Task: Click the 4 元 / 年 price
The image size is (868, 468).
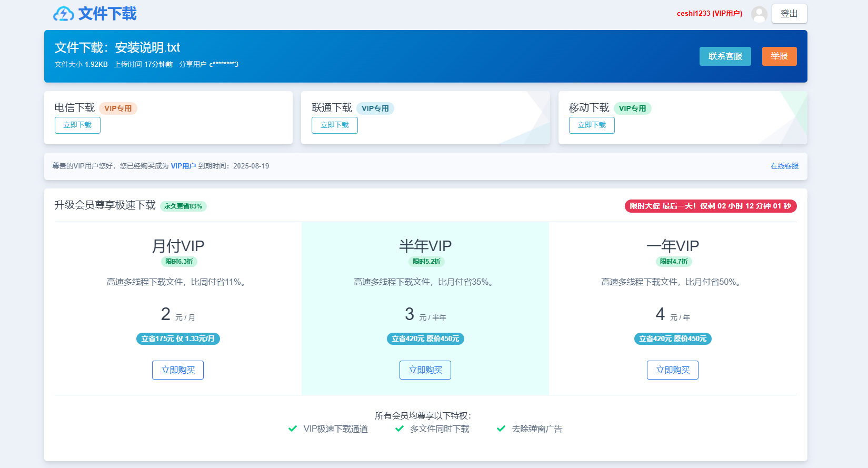Action: pos(673,314)
